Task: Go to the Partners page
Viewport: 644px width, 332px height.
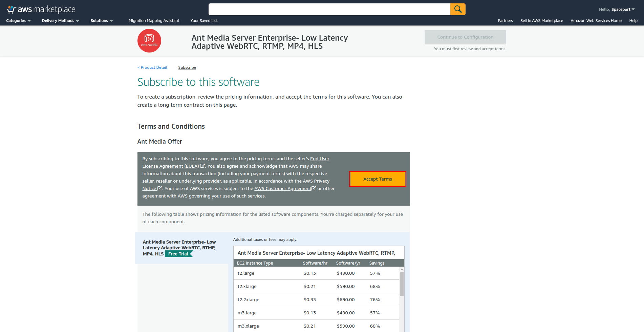Action: coord(505,21)
